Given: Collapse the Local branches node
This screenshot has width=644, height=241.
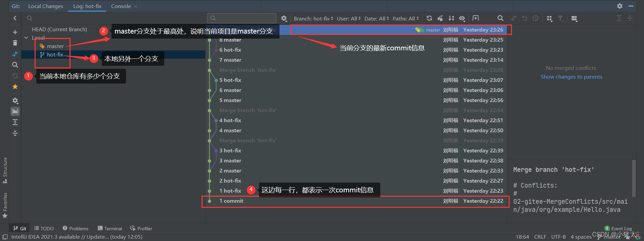Looking at the screenshot, I should [26, 38].
